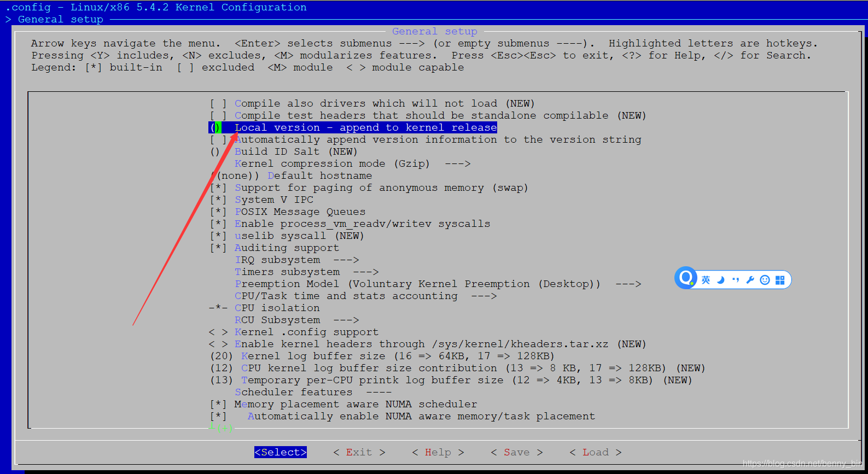Toggle 'Enable kernel headers through /sys/kernel/kheaders.tar.xz'

(428, 344)
